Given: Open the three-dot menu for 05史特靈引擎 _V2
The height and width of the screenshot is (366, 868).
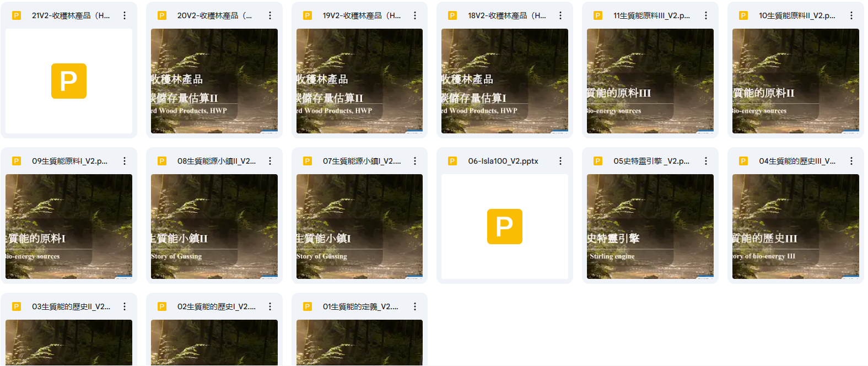Looking at the screenshot, I should (706, 161).
